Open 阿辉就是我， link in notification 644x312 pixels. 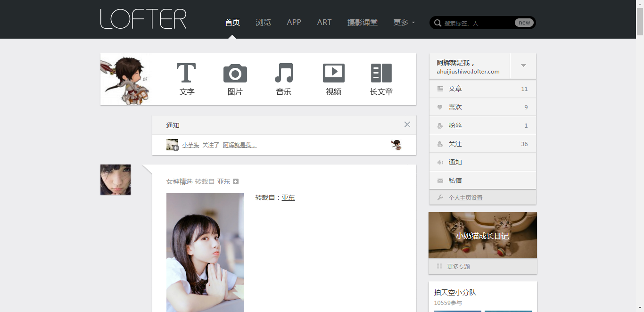tap(240, 145)
